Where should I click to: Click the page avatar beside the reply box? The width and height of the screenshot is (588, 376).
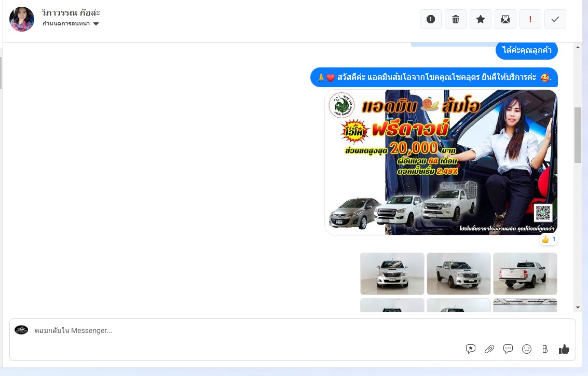click(x=21, y=330)
